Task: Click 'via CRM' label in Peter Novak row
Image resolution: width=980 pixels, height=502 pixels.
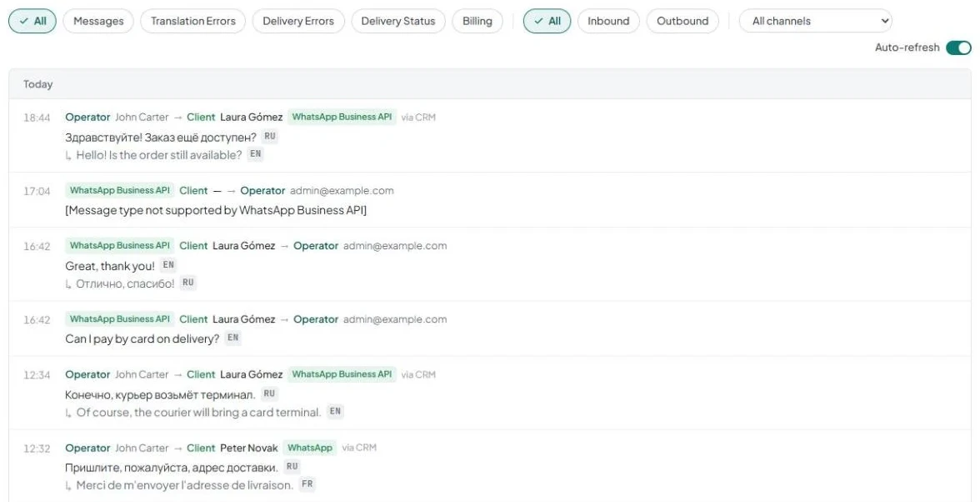Action: coord(359,448)
